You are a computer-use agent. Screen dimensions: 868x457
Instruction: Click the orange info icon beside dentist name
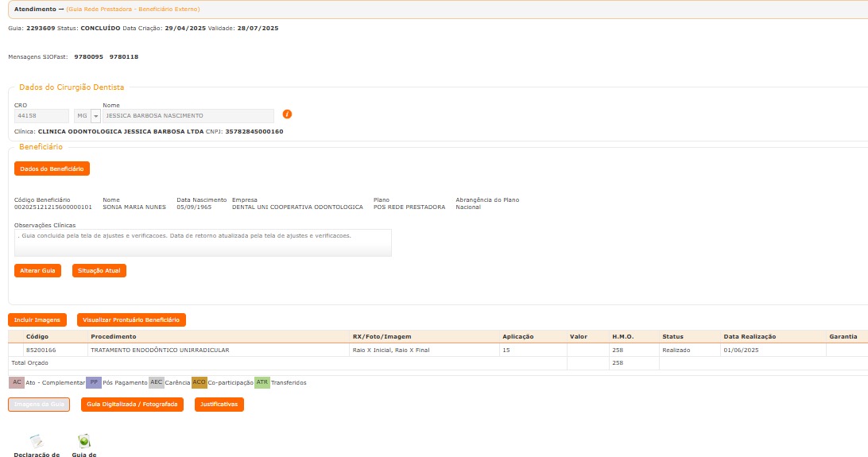[287, 114]
